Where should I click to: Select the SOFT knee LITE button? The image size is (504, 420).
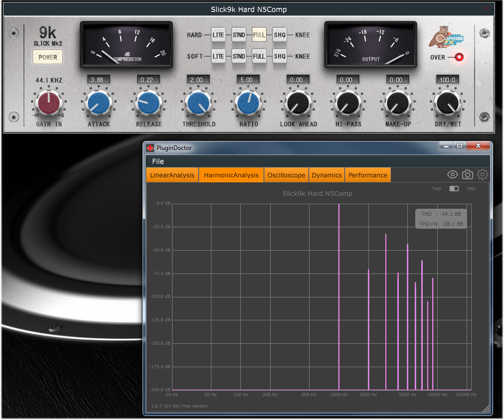[x=218, y=56]
